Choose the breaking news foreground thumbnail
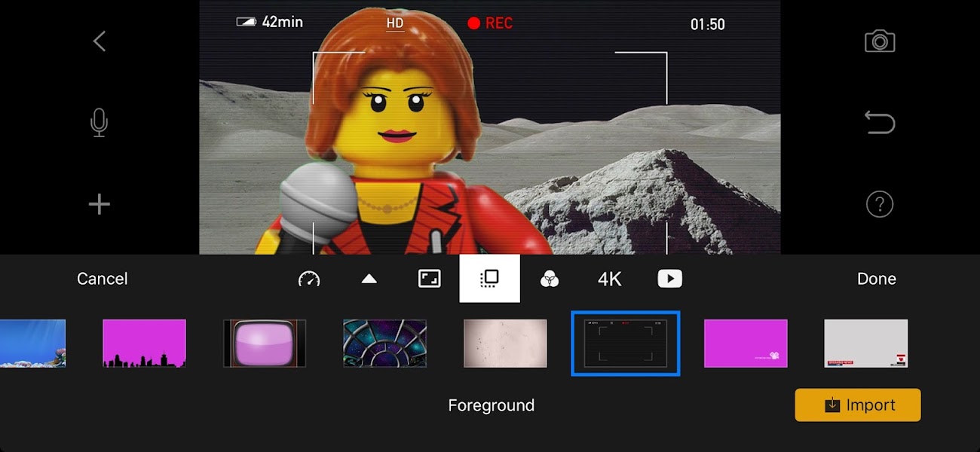980x452 pixels. click(x=866, y=344)
